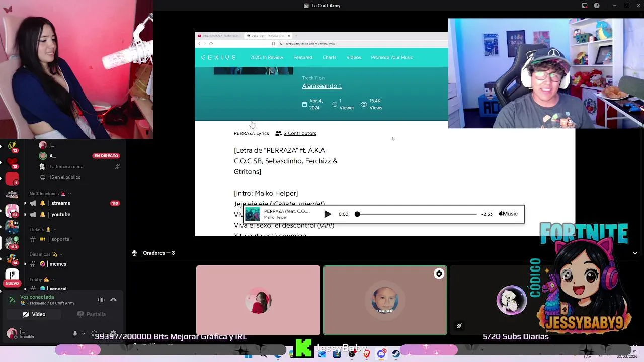Open a new browser tab
The height and width of the screenshot is (362, 644).
click(296, 36)
